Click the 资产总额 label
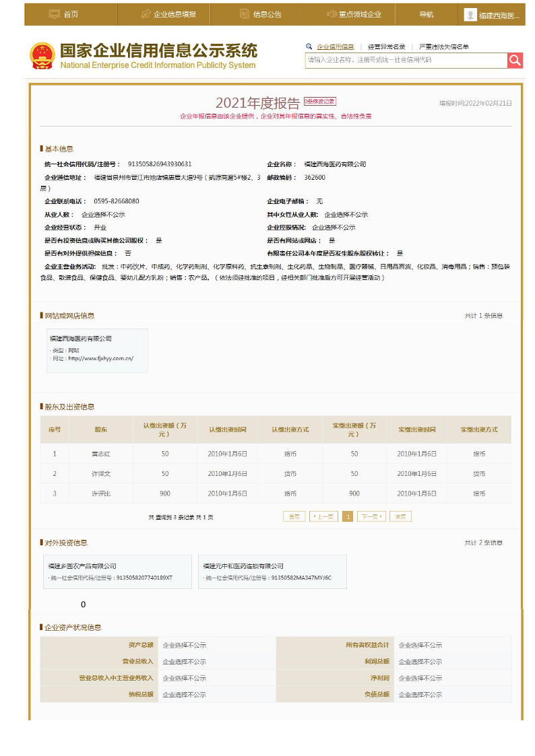The height and width of the screenshot is (756, 535). tap(141, 645)
